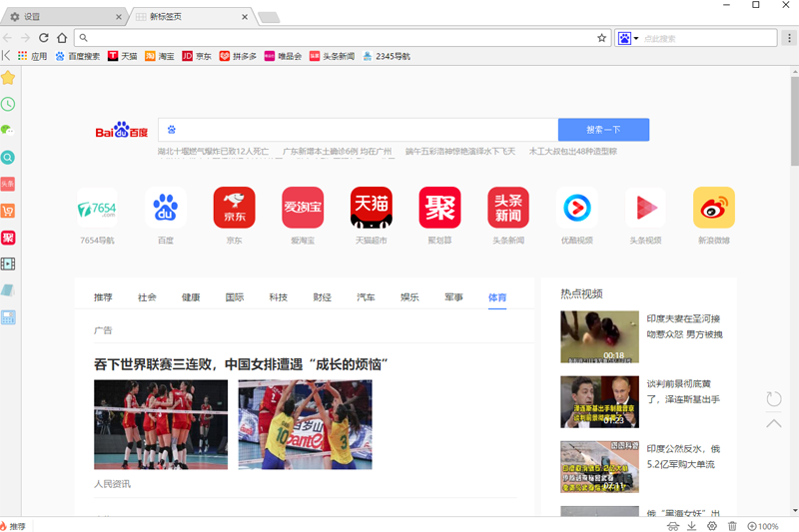Open the 100% zoom level control
Image resolution: width=799 pixels, height=532 pixels.
[x=763, y=526]
